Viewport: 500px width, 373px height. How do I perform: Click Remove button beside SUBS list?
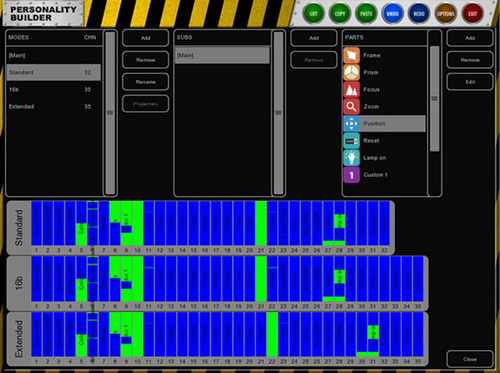314,60
